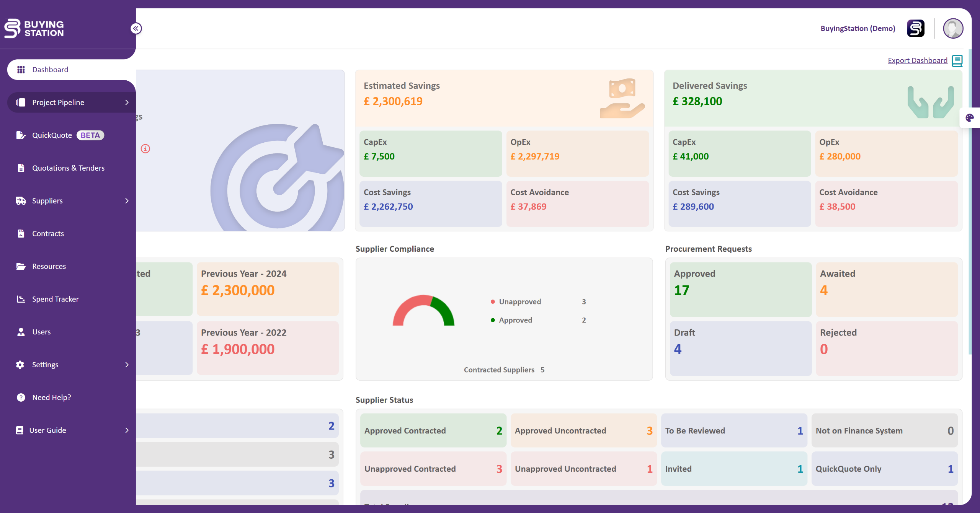
Task: Collapse the sidebar with double-chevron button
Action: (136, 28)
